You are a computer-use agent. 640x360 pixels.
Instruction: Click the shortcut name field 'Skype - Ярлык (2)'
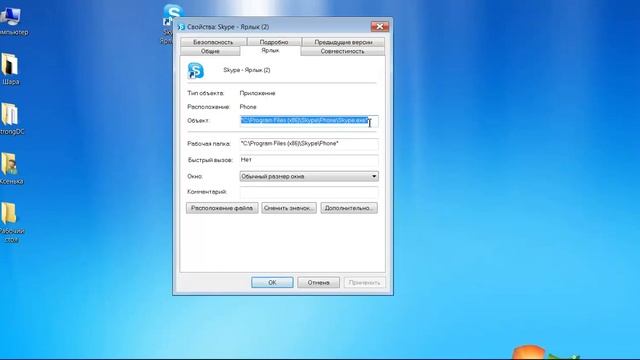coord(247,70)
